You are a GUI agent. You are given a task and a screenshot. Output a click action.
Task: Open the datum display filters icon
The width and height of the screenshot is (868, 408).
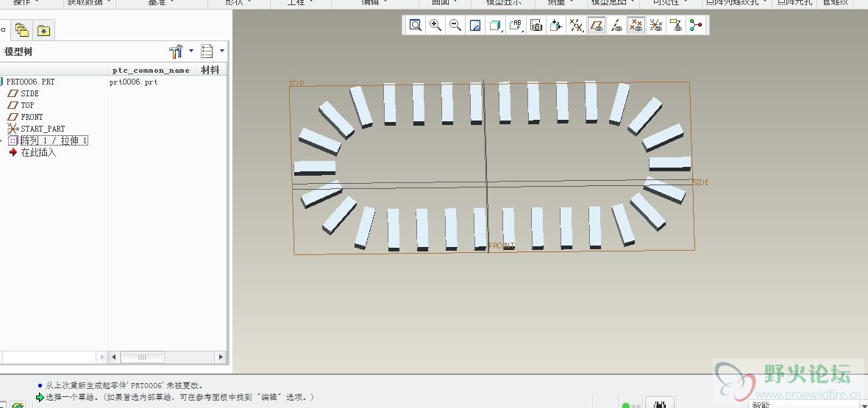(576, 25)
